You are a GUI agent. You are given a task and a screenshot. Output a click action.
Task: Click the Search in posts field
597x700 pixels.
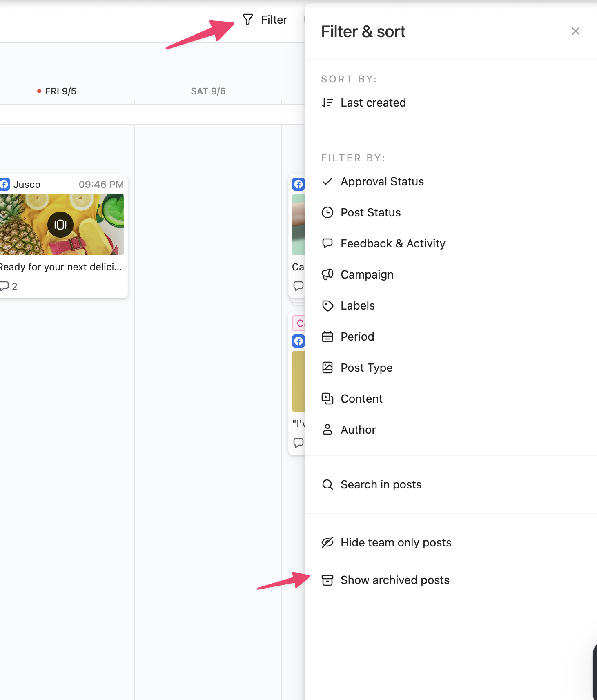coord(381,484)
